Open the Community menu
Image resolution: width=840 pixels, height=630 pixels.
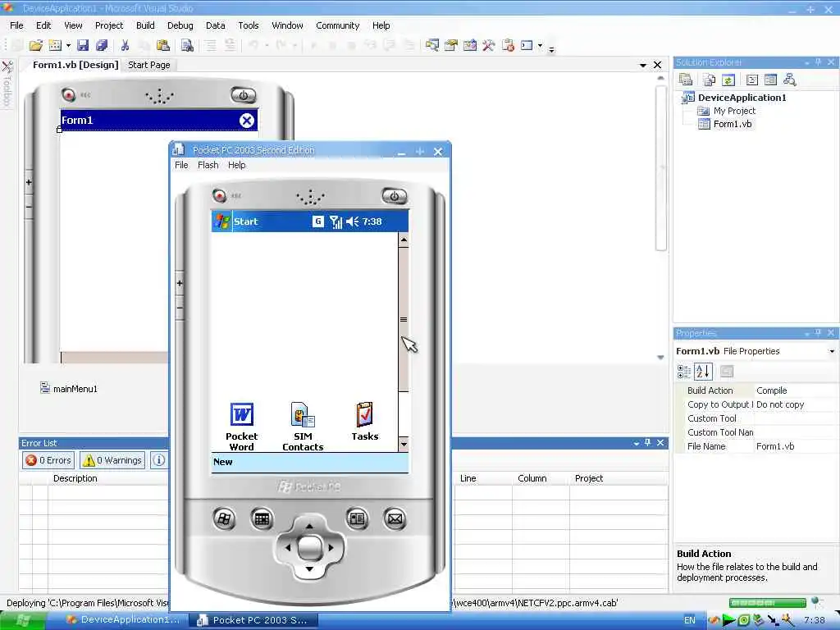coord(337,25)
